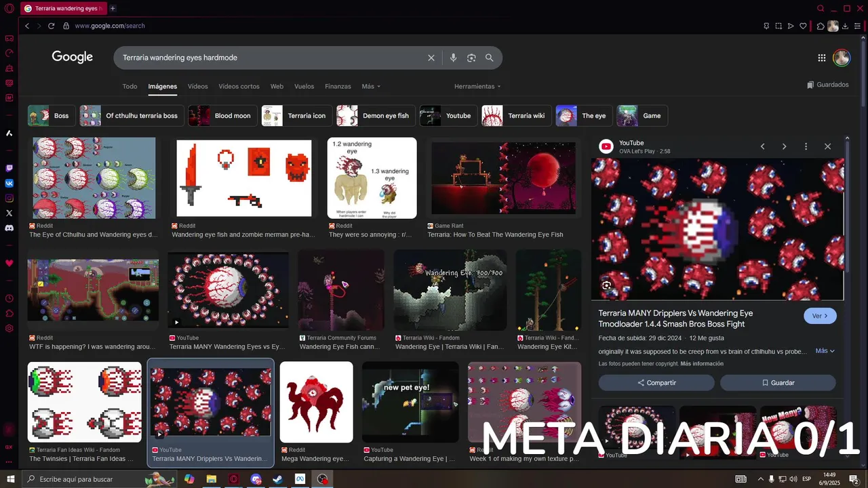868x488 pixels.
Task: Click into the Google search input field
Action: pyautogui.click(x=271, y=58)
